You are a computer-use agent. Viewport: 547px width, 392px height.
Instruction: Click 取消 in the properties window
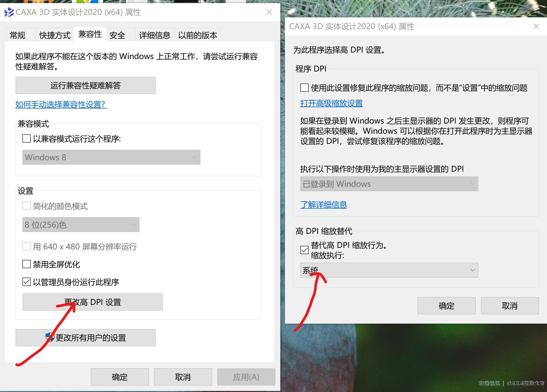pos(183,377)
